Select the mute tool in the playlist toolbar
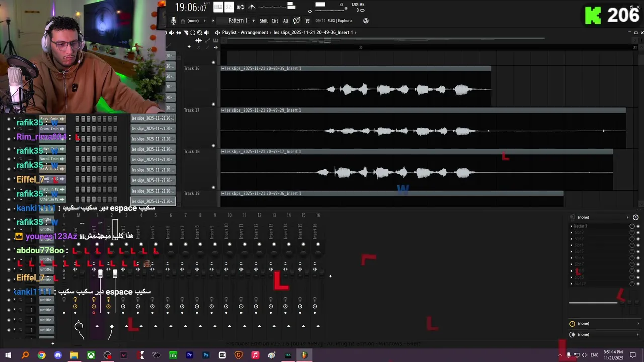This screenshot has height=362, width=644. click(171, 33)
